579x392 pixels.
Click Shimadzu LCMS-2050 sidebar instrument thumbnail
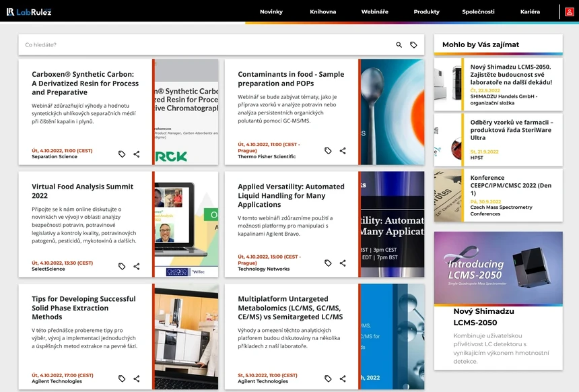pyautogui.click(x=448, y=84)
